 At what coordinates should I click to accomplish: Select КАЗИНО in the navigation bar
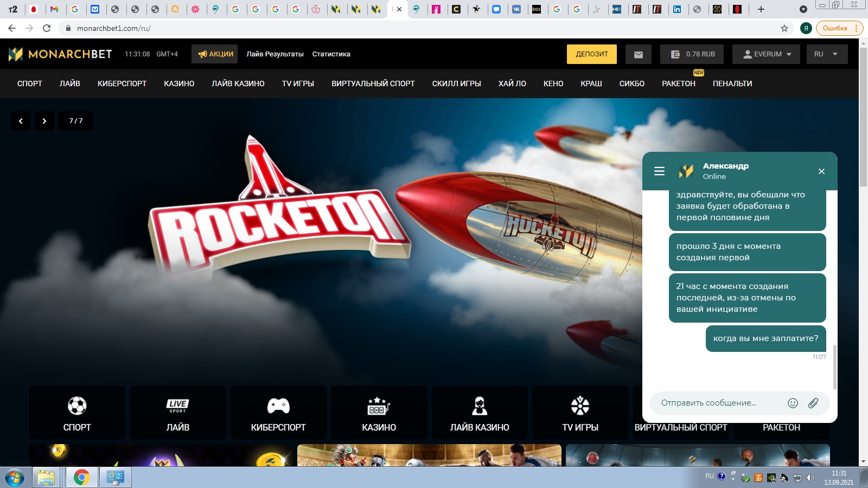point(179,84)
